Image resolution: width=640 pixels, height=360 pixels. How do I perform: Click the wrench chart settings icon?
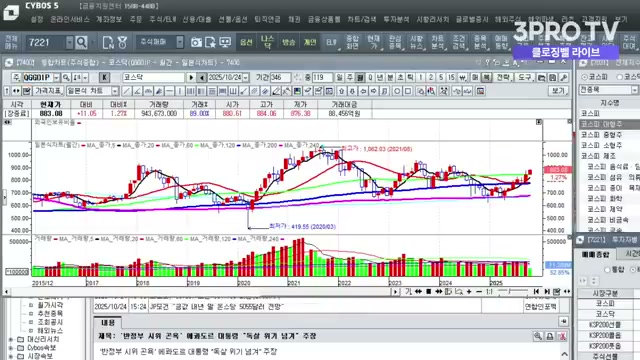pyautogui.click(x=564, y=78)
